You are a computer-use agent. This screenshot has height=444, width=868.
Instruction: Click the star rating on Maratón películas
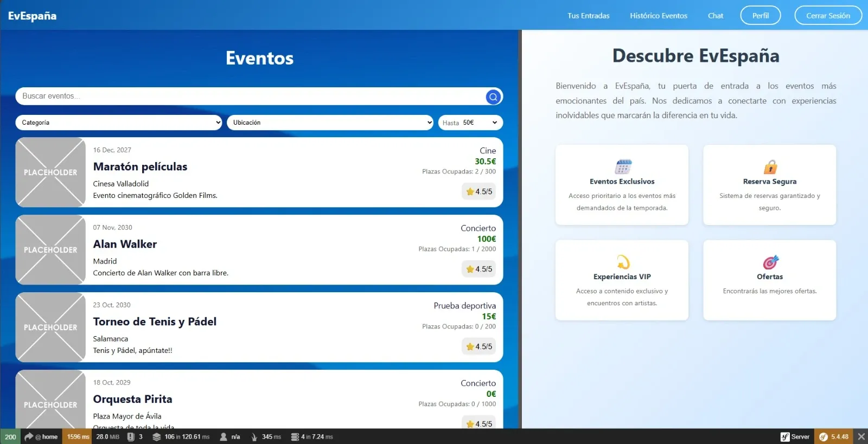coord(479,191)
